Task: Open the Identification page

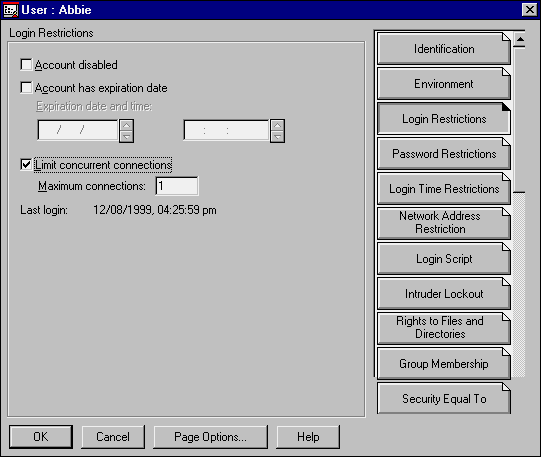Action: [444, 49]
